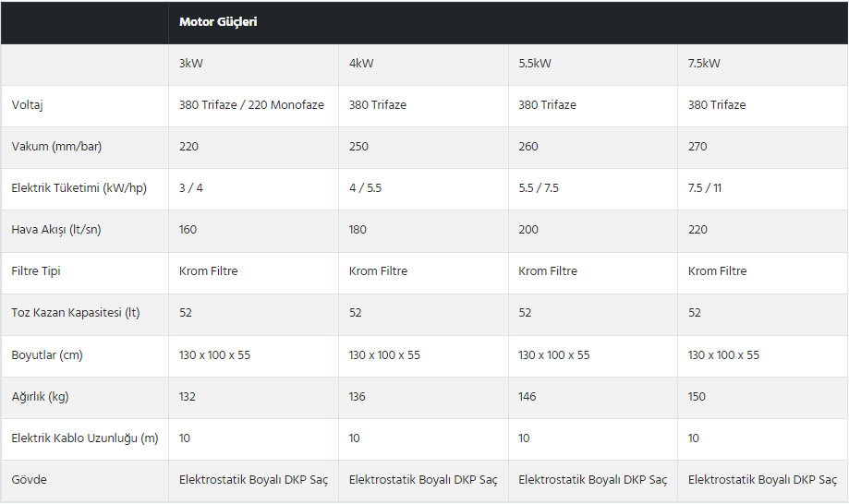Click the 4kW column header cell
Screen dimensions: 849x504
(x=361, y=64)
